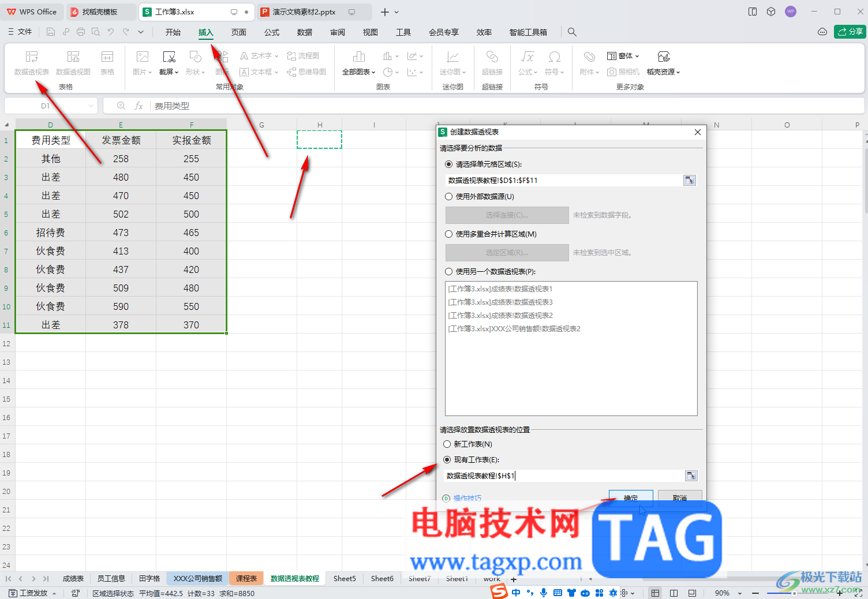Click the 取消 button in dialog

coord(680,498)
